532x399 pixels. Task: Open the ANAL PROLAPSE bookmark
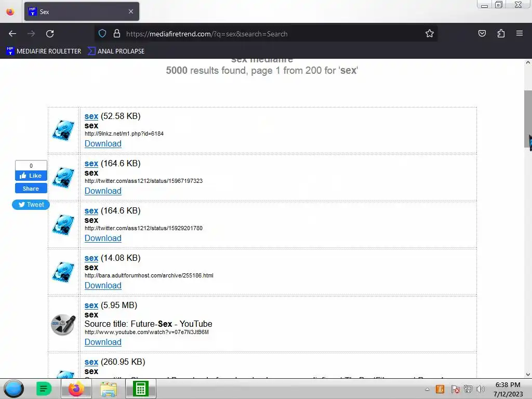(x=116, y=51)
